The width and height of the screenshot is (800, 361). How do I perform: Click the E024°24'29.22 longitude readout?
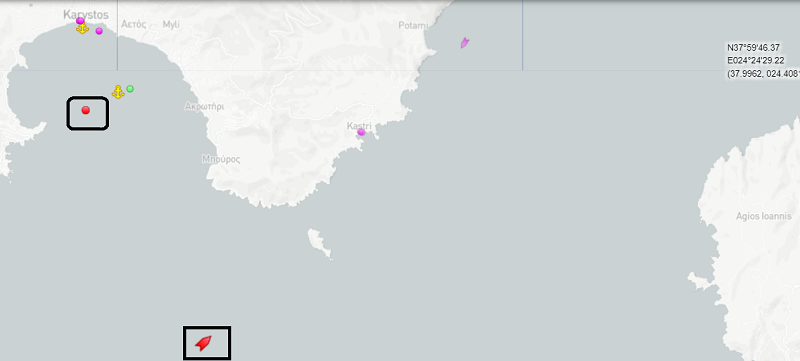[756, 60]
